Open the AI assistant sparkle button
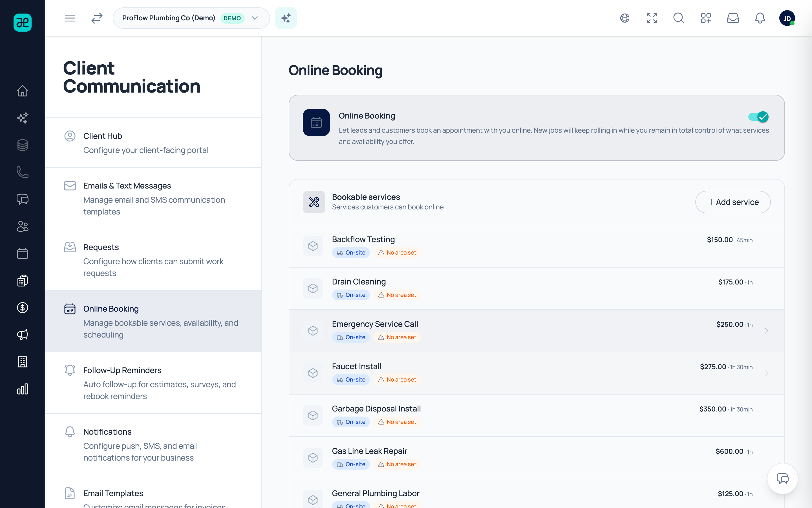 [x=286, y=18]
